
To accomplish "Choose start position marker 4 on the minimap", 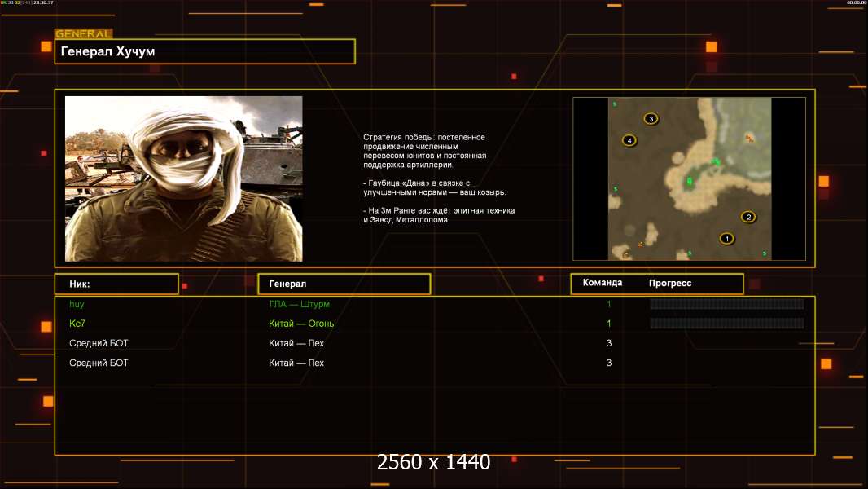I will pos(629,141).
